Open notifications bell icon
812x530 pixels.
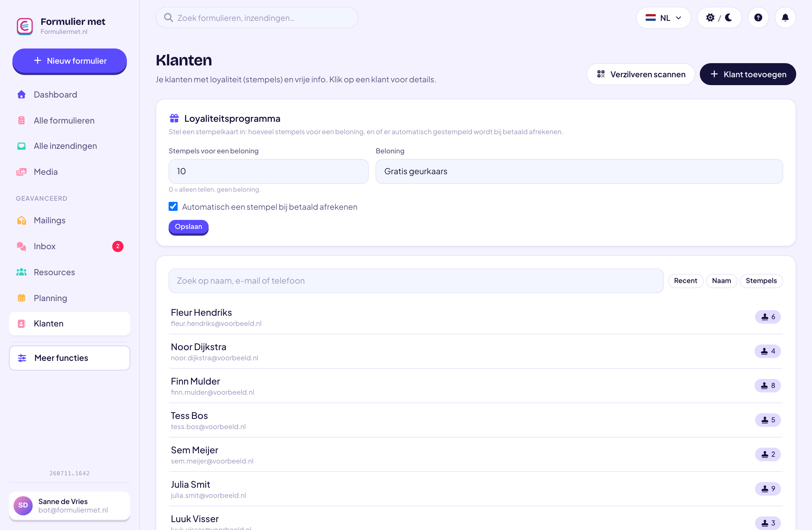click(x=785, y=18)
